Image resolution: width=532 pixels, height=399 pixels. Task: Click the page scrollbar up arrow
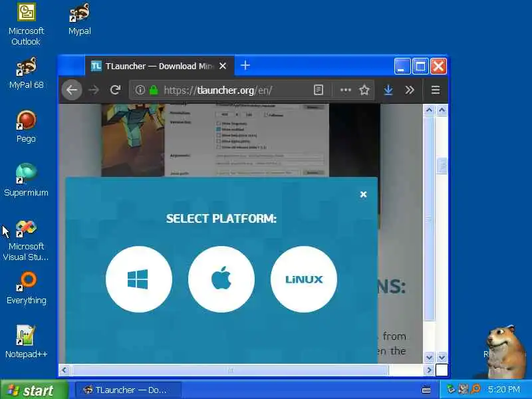(429, 110)
